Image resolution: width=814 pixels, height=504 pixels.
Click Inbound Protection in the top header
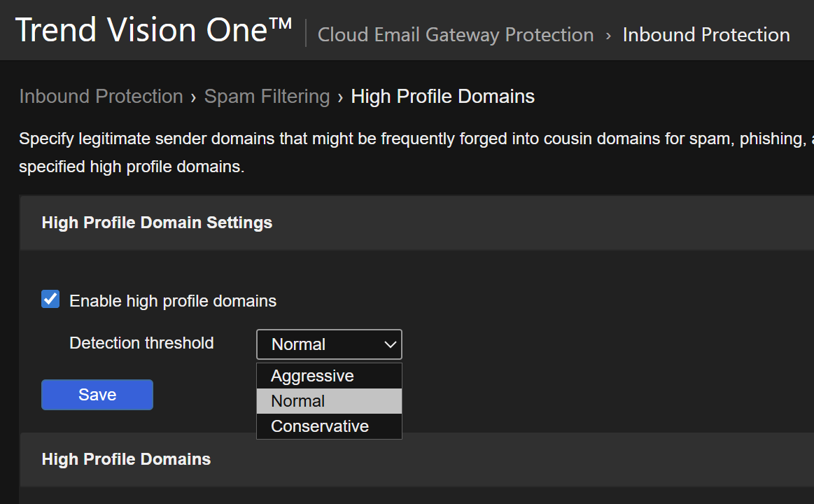(706, 35)
